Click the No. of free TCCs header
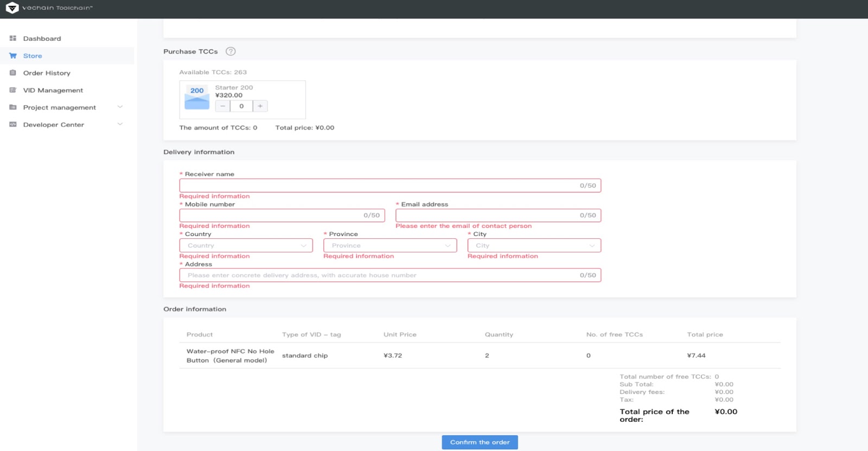868x451 pixels. (615, 335)
